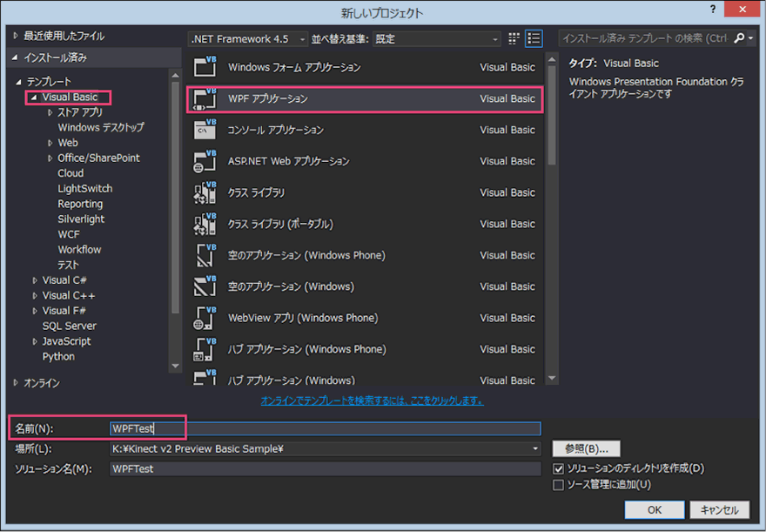Click OK to create project
The height and width of the screenshot is (532, 766).
tap(655, 510)
